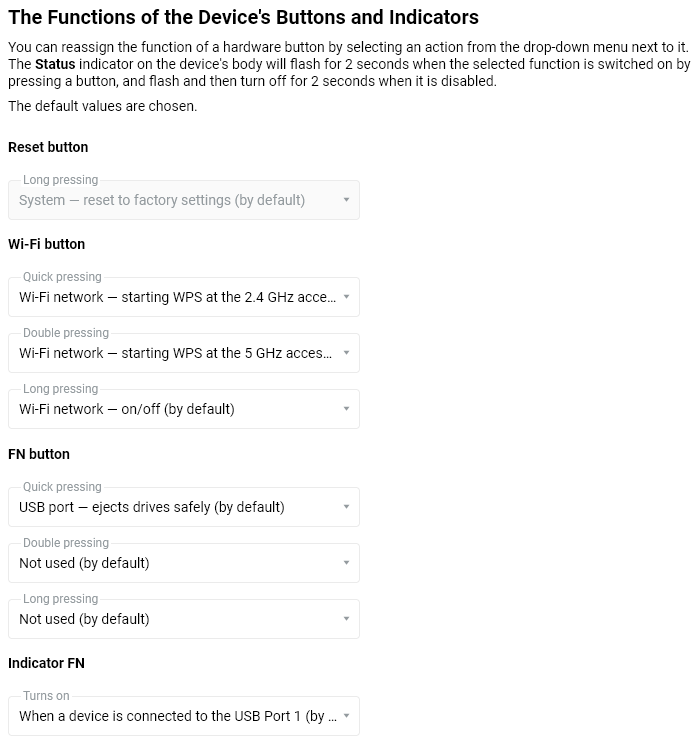Click arrow icon beside Wi-Fi network on/off option
Image resolution: width=700 pixels, height=744 pixels.
point(346,409)
